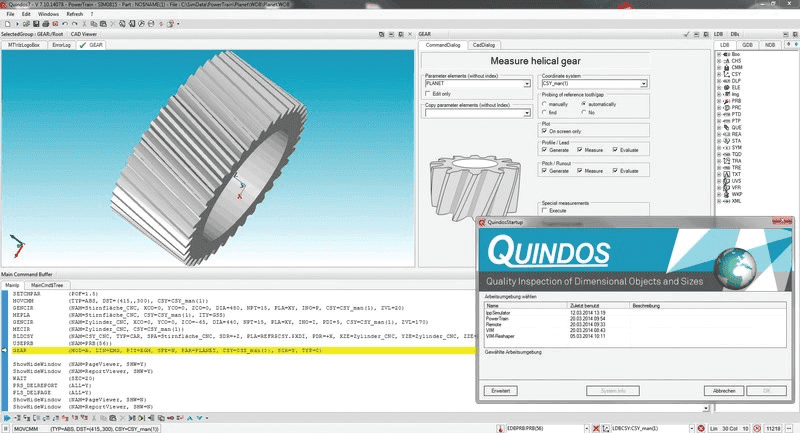
Task: Click the highlighted GEAR command line
Action: click(x=243, y=350)
